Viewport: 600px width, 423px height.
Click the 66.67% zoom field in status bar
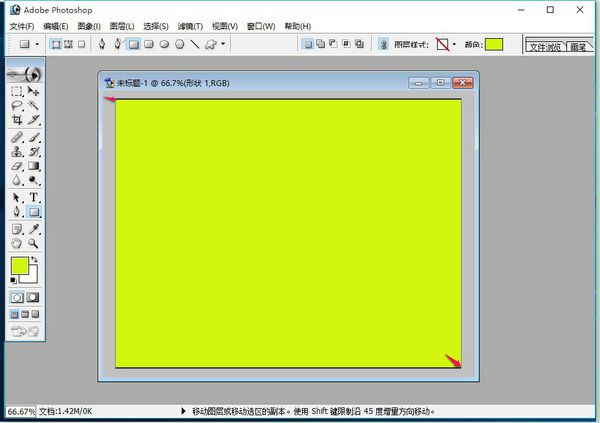(x=20, y=411)
